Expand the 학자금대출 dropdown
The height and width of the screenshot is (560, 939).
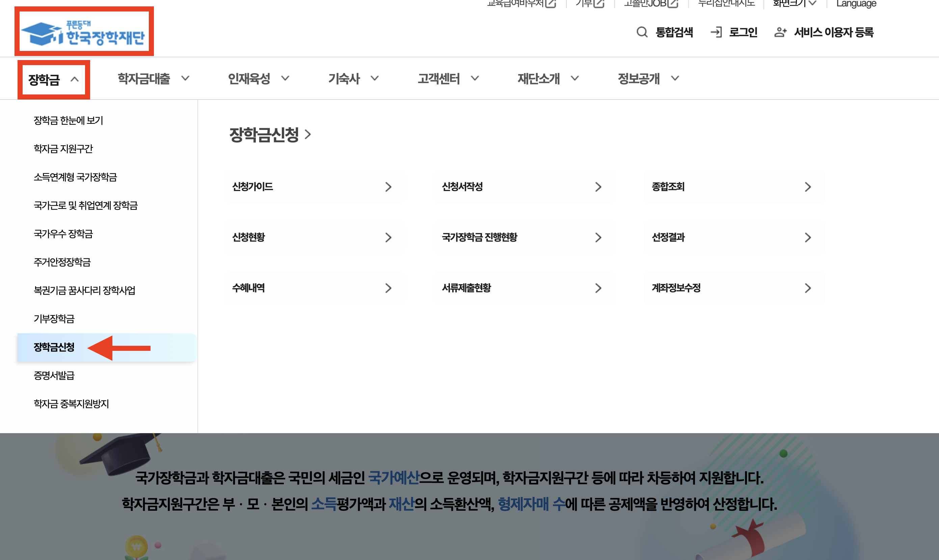185,79
